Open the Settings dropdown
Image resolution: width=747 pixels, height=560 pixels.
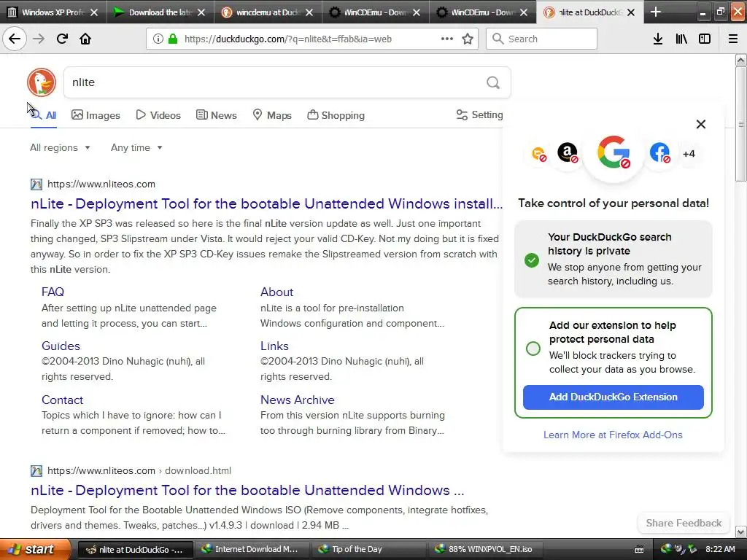(480, 114)
